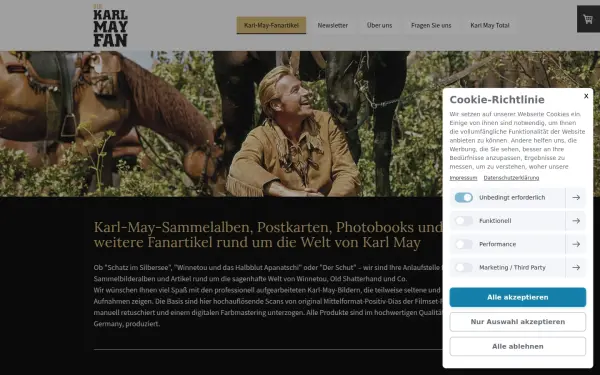Click the Cookie-Richtlinie title

coord(497,99)
